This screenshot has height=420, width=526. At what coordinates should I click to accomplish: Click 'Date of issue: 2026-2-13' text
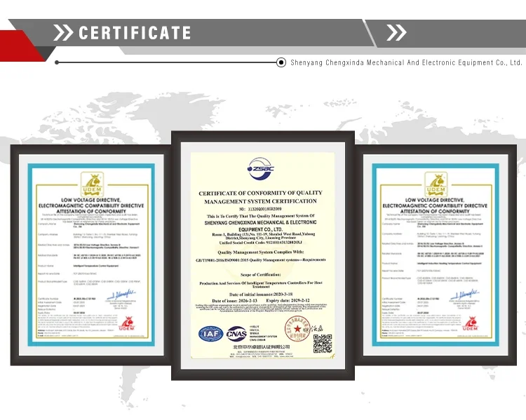click(x=234, y=301)
